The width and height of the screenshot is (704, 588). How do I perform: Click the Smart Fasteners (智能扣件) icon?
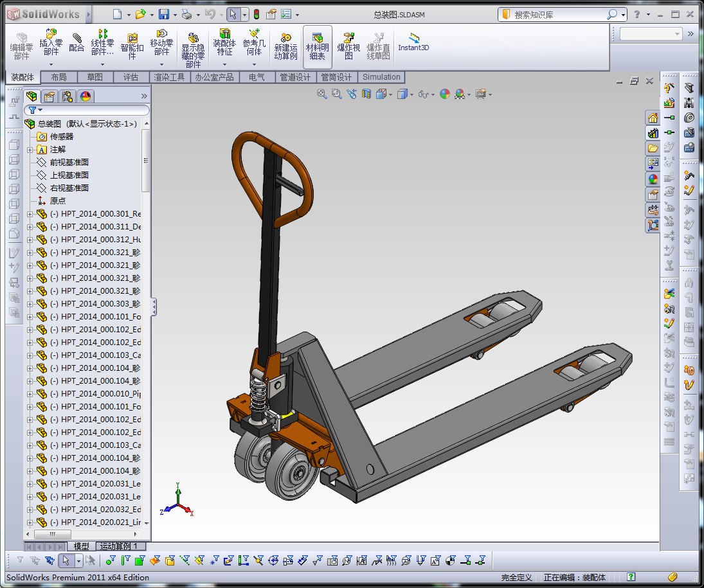point(132,46)
